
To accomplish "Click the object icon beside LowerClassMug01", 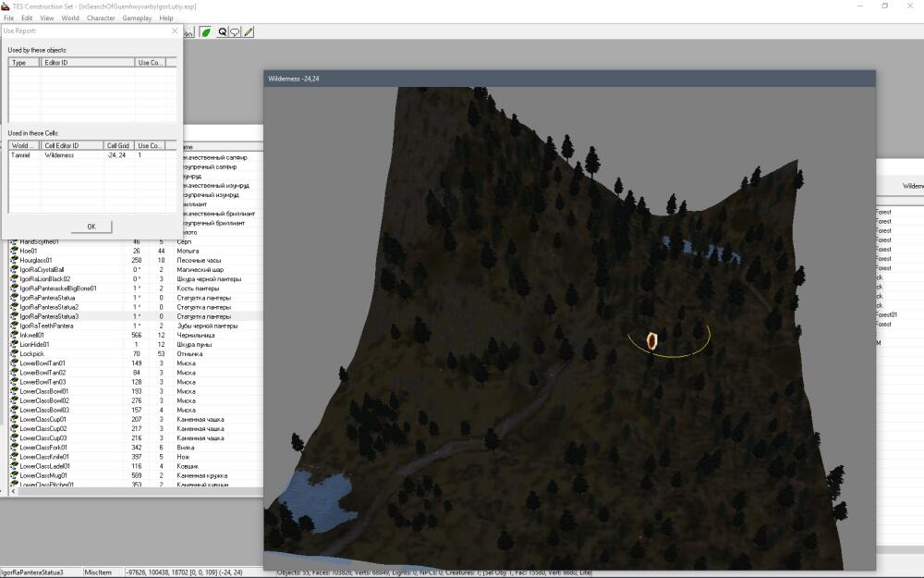I will [15, 475].
